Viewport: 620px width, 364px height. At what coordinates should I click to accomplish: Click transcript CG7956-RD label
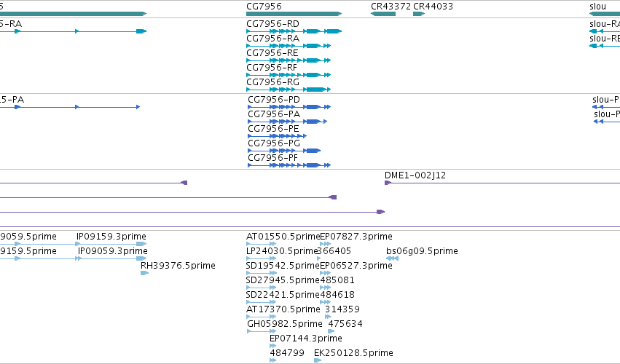click(x=272, y=24)
